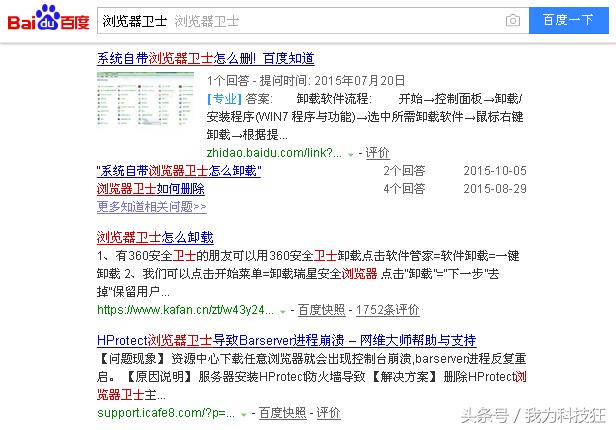This screenshot has width=616, height=430.
Task: Open the first result's screenshot thumbnail
Action: tap(145, 99)
